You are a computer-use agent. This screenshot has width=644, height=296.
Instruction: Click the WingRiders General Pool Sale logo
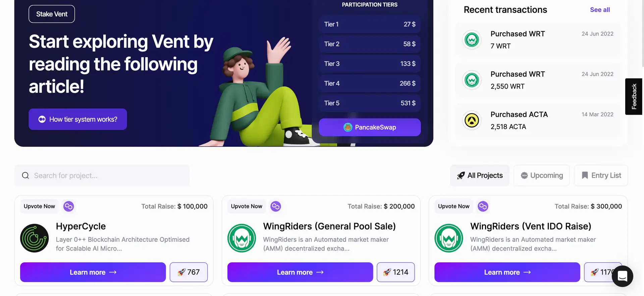[x=241, y=238]
